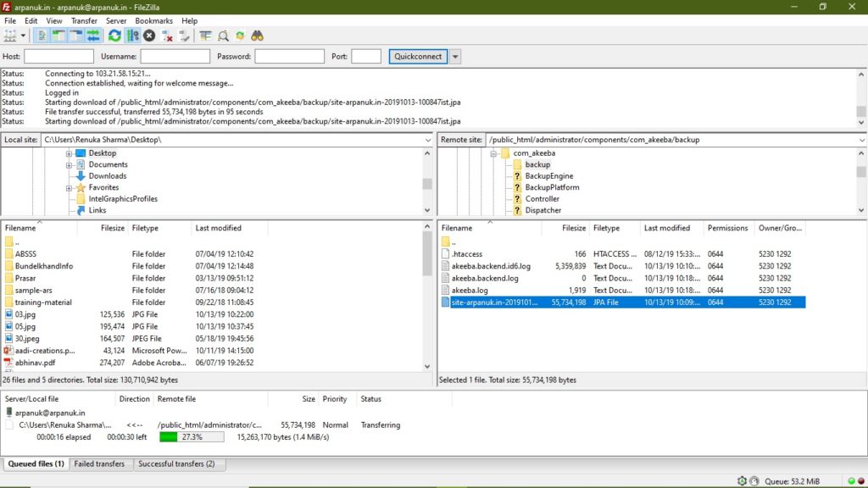Screen dimensions: 868x488
Task: Select Downloads in the local tree
Action: pyautogui.click(x=108, y=176)
